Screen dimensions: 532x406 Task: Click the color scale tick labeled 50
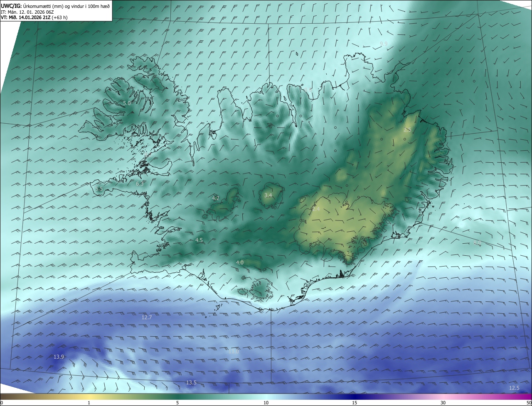coord(529,403)
